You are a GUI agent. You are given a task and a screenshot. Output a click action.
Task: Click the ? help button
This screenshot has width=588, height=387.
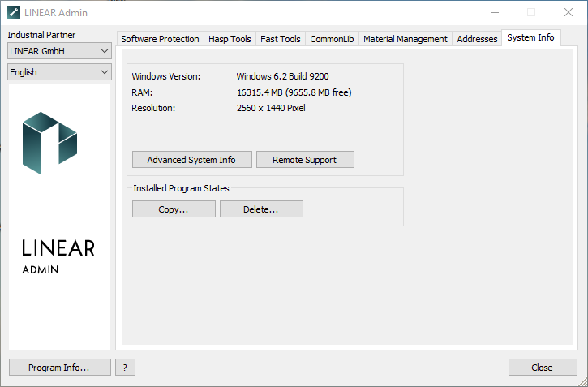pyautogui.click(x=125, y=368)
